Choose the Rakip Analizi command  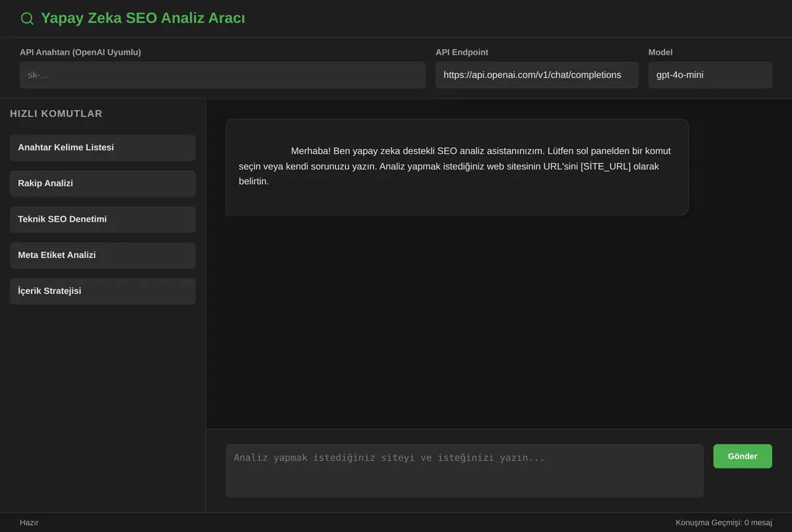[x=102, y=183]
